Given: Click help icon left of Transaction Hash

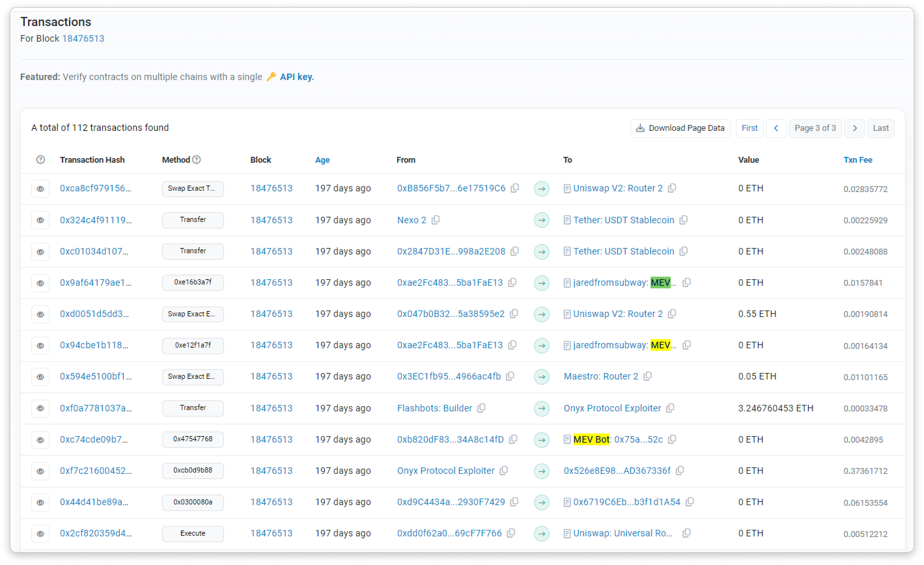Looking at the screenshot, I should click(40, 160).
